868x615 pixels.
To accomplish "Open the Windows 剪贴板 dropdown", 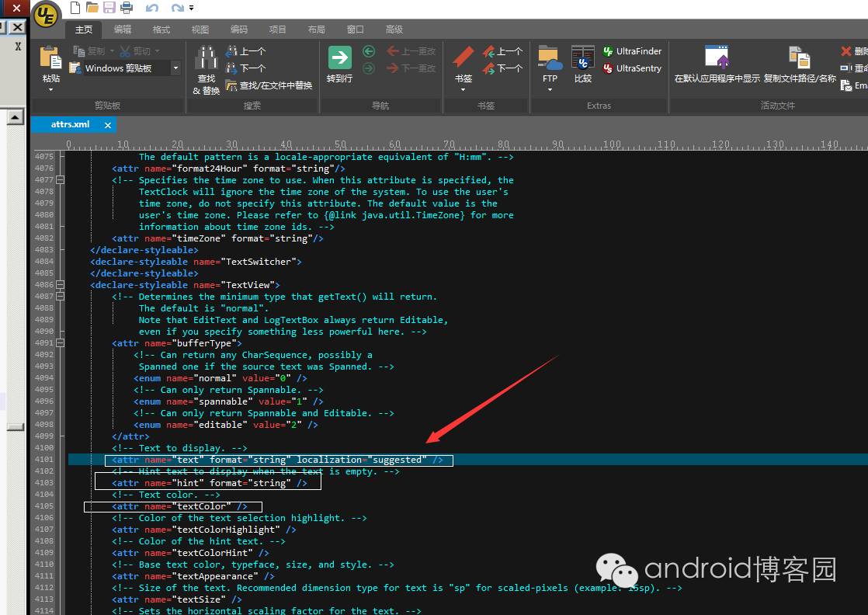I will (175, 68).
